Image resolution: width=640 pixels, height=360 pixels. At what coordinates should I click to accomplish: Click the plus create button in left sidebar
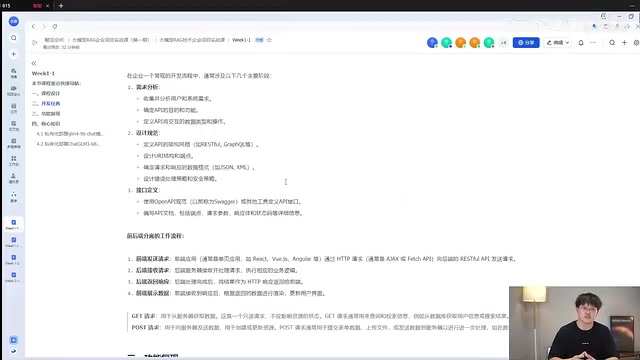(13, 54)
